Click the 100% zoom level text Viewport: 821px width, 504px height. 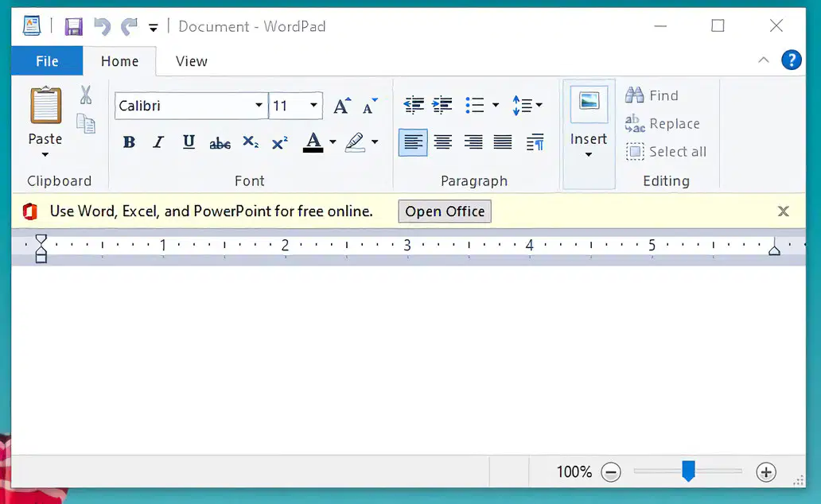point(574,472)
